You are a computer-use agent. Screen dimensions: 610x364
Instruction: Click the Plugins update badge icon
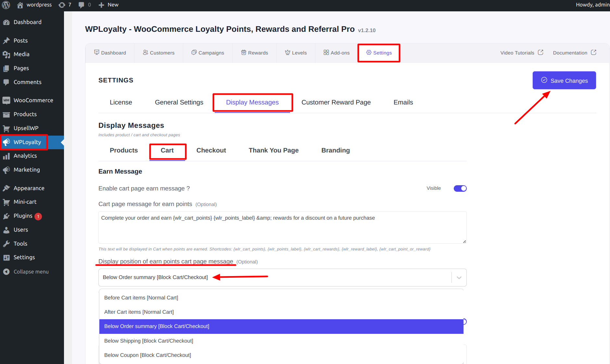[x=38, y=216]
